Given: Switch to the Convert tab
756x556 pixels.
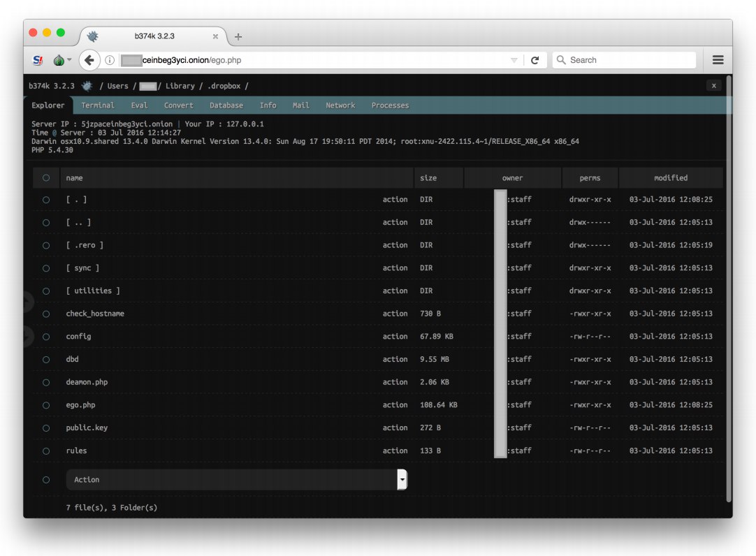Looking at the screenshot, I should pyautogui.click(x=178, y=105).
